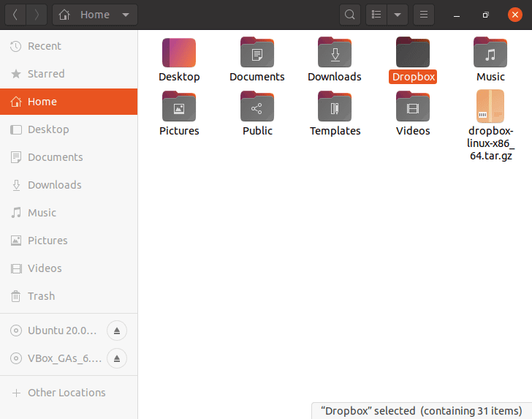Viewport: 532px width, 419px height.
Task: Expand the Home path bar dropdown
Action: point(126,15)
